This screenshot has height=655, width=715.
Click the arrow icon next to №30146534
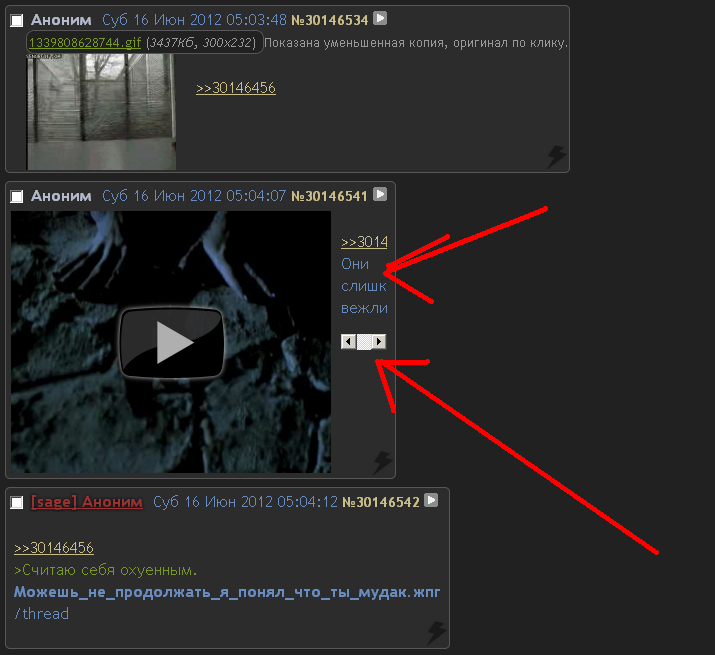[380, 18]
